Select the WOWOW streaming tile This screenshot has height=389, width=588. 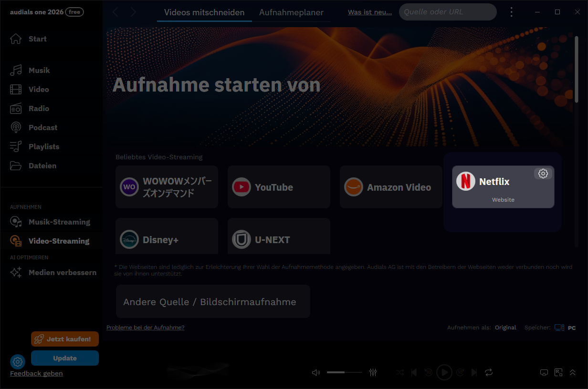click(167, 187)
